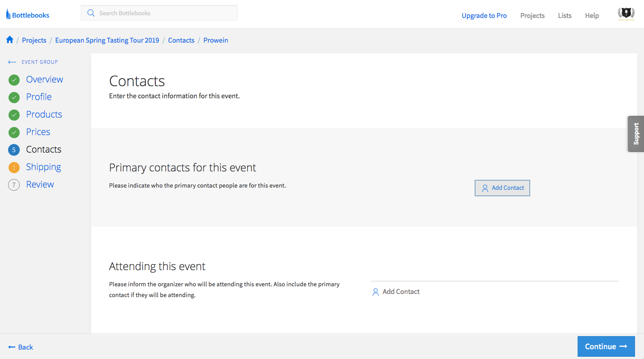Image resolution: width=644 pixels, height=359 pixels.
Task: Focus the Search Bottlebooks field
Action: click(159, 13)
